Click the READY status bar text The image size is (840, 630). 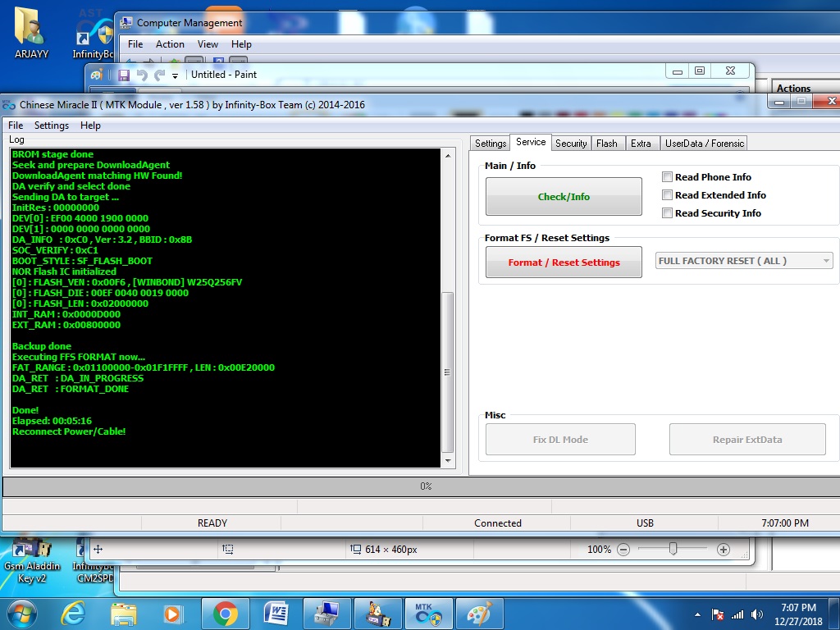(x=212, y=523)
